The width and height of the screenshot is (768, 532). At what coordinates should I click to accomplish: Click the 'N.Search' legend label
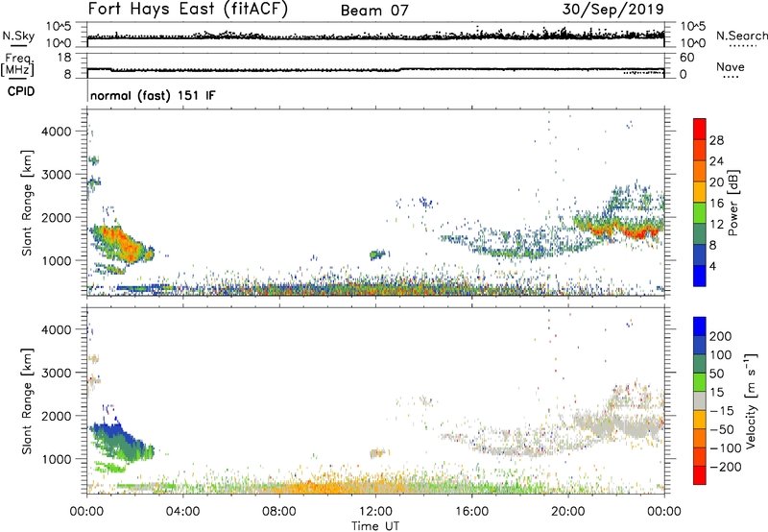coord(741,36)
